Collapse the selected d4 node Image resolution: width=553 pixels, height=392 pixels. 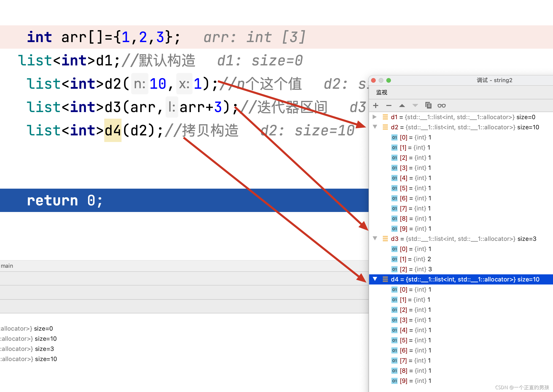pos(375,279)
